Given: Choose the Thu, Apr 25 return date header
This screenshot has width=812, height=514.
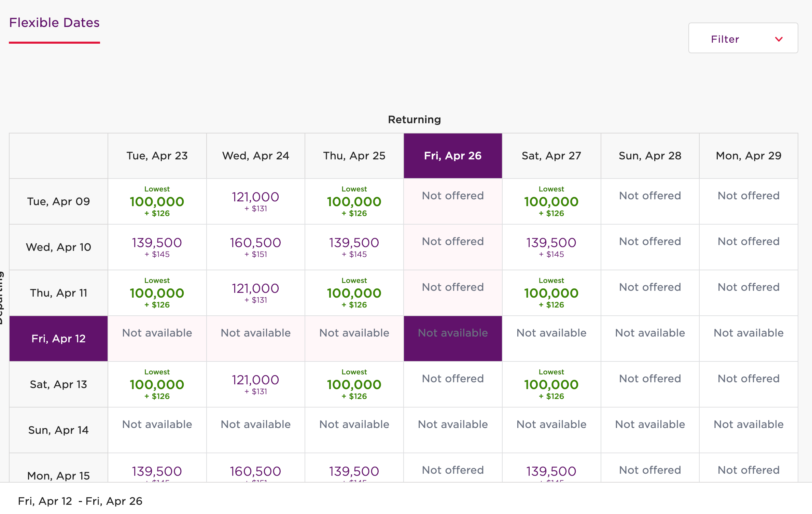Looking at the screenshot, I should click(354, 156).
